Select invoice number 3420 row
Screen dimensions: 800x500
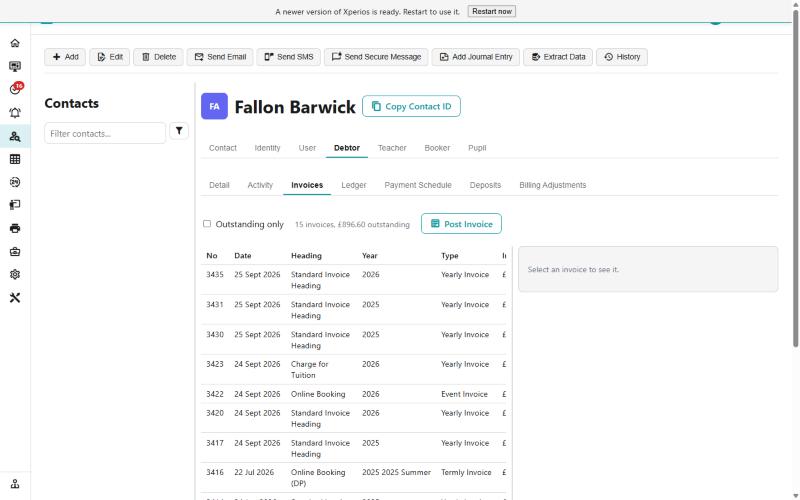point(354,418)
